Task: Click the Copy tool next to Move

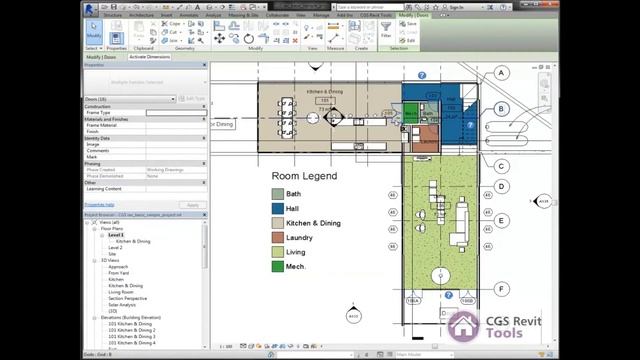Action: (x=234, y=39)
